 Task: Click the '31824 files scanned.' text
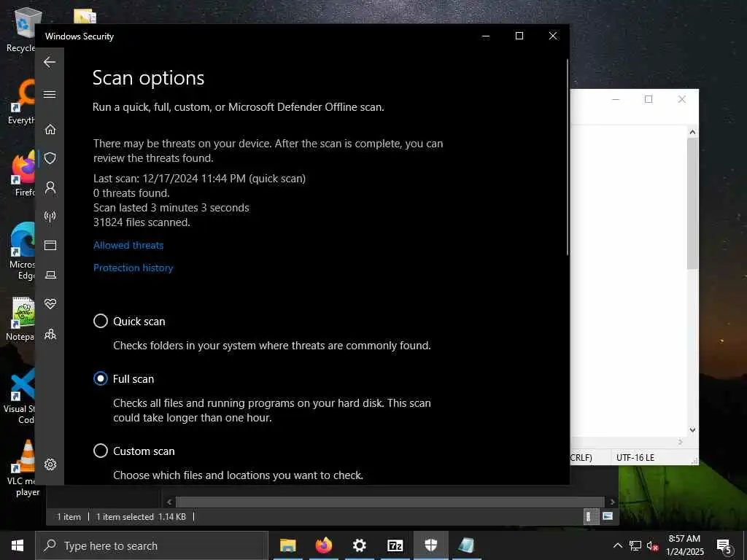142,222
